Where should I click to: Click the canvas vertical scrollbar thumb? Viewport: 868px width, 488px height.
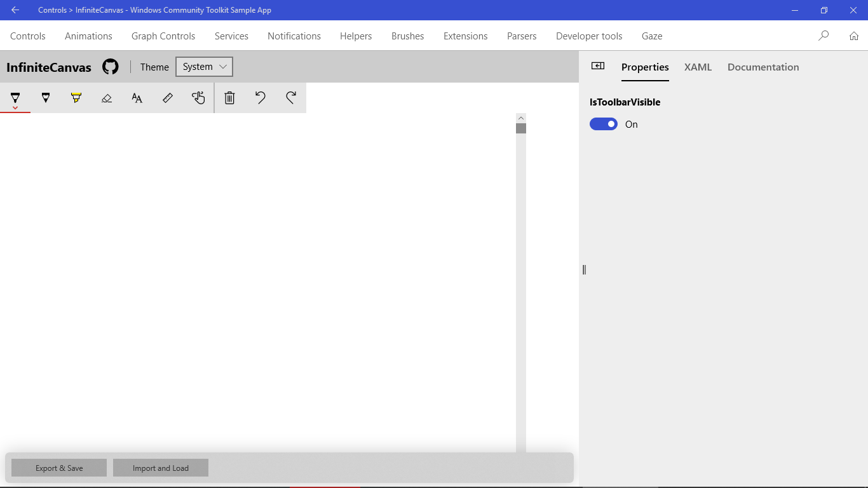[x=521, y=128]
